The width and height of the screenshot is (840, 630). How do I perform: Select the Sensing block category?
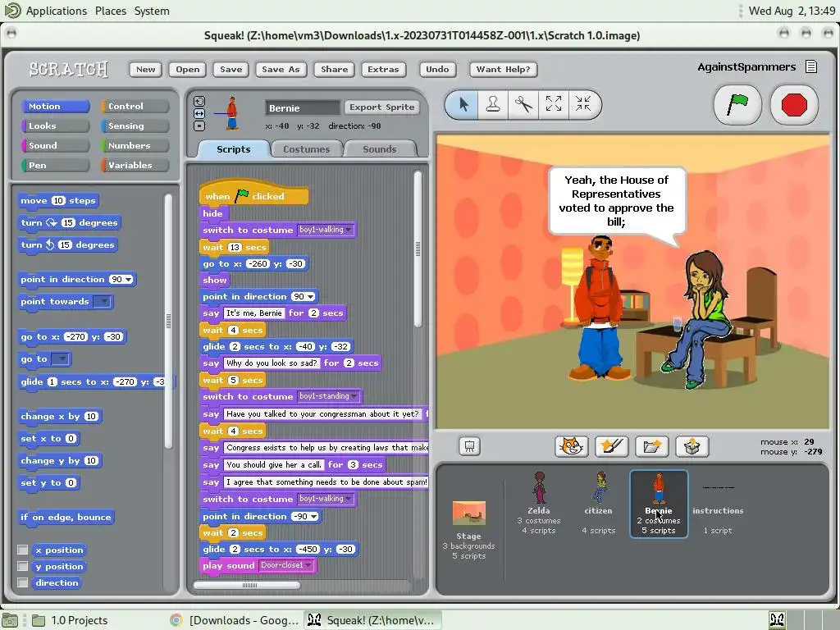click(135, 126)
